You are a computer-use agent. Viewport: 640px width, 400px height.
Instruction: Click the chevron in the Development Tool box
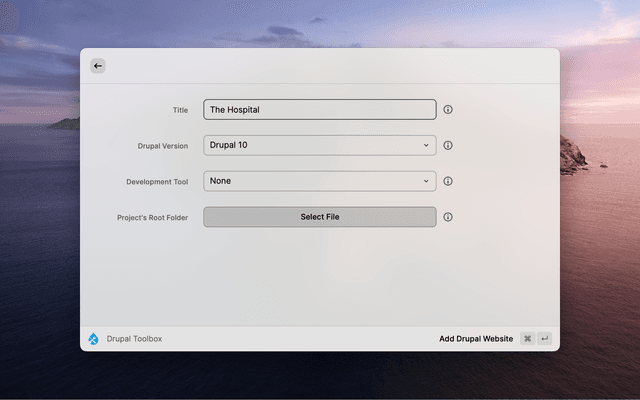[x=426, y=182]
